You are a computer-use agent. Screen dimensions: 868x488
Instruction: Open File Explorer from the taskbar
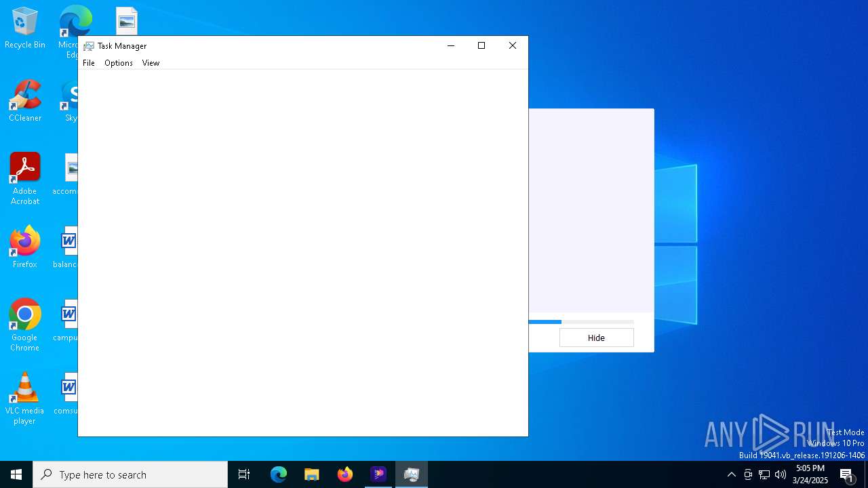312,474
